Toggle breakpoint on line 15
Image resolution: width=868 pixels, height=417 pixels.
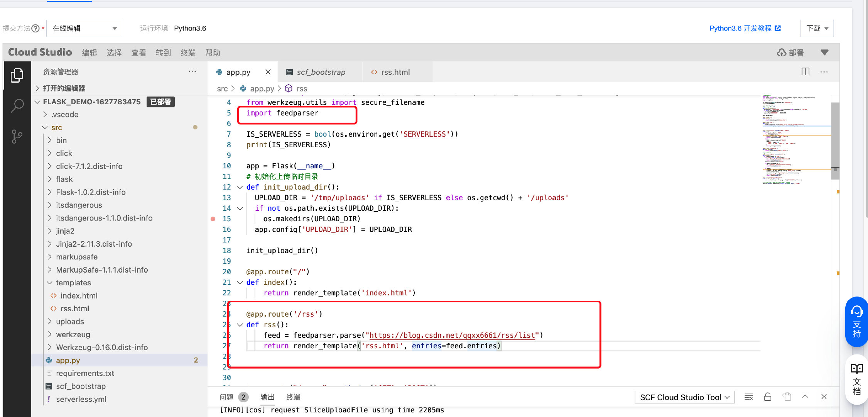(x=213, y=219)
